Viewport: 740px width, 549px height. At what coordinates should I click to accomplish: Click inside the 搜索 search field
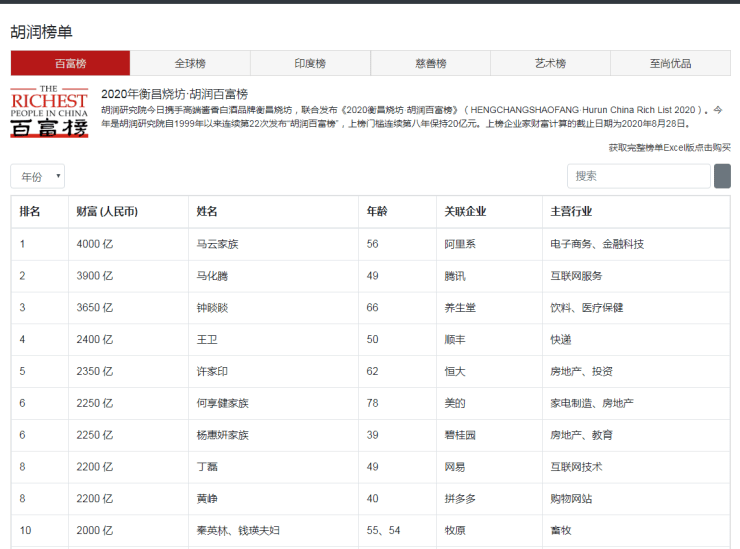(638, 176)
